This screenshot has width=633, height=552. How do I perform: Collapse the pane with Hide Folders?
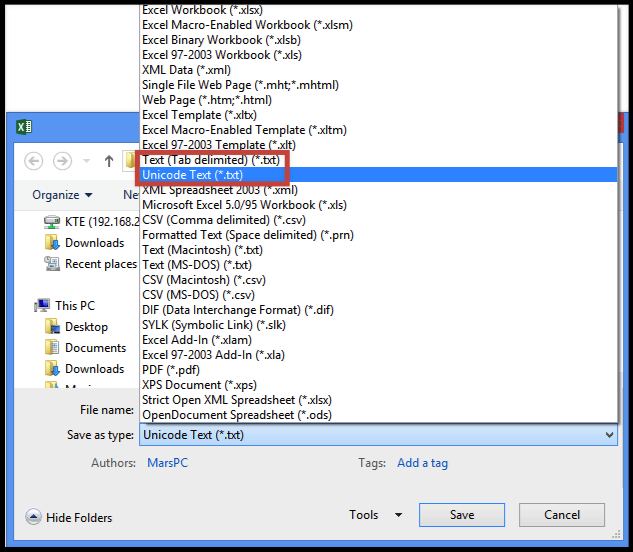pyautogui.click(x=69, y=517)
